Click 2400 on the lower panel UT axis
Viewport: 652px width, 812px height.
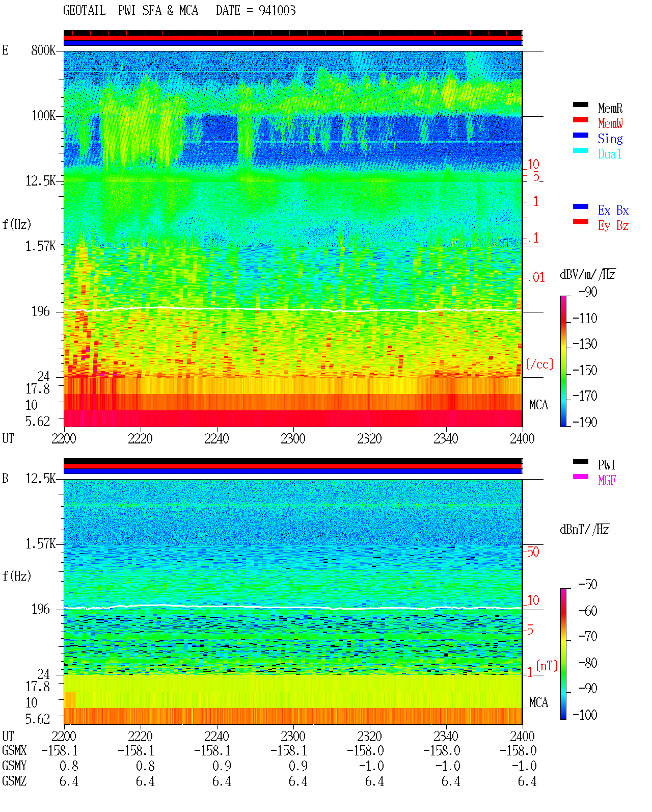(522, 737)
